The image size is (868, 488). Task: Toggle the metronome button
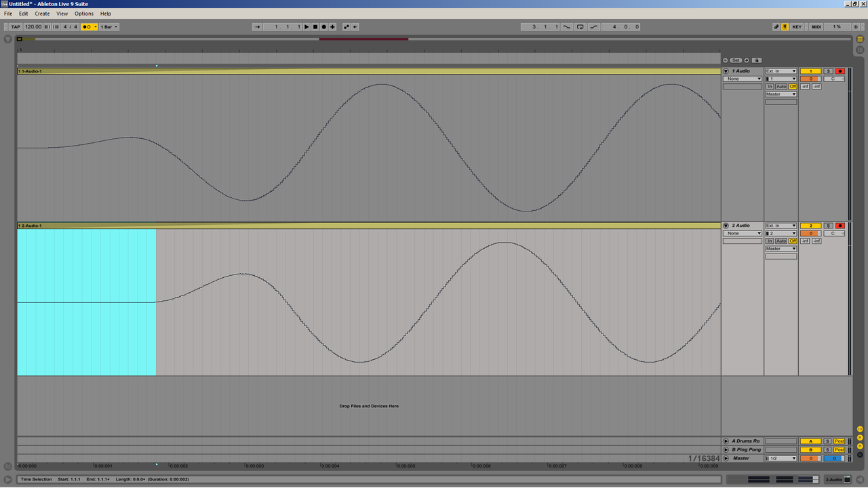(x=90, y=27)
